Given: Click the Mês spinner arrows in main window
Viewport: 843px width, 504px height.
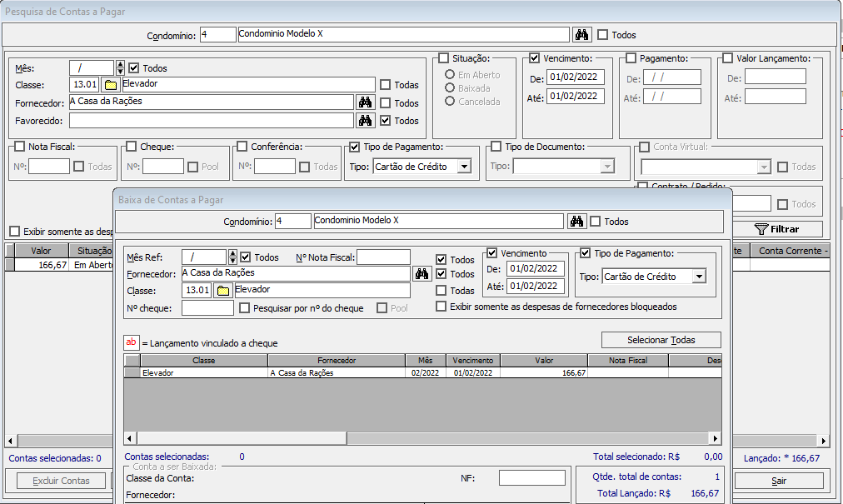Looking at the screenshot, I should click(x=120, y=67).
